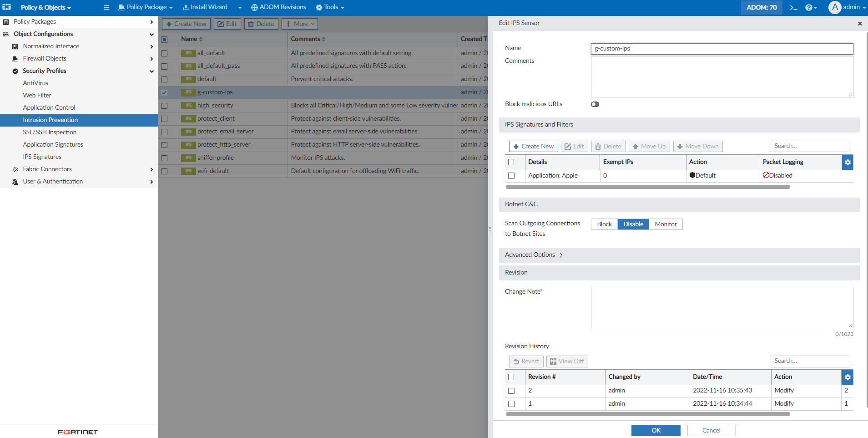
Task: Click the help question mark icon
Action: [x=809, y=8]
